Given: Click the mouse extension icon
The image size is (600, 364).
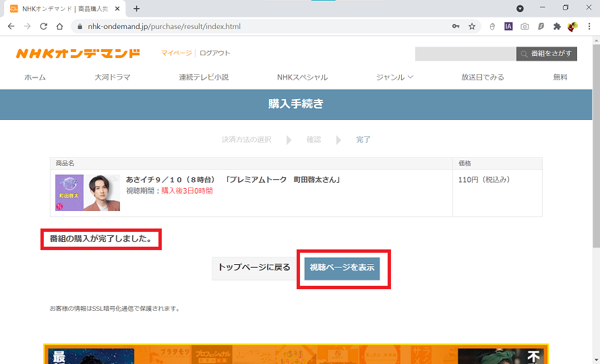Looking at the screenshot, I should pyautogui.click(x=493, y=26).
